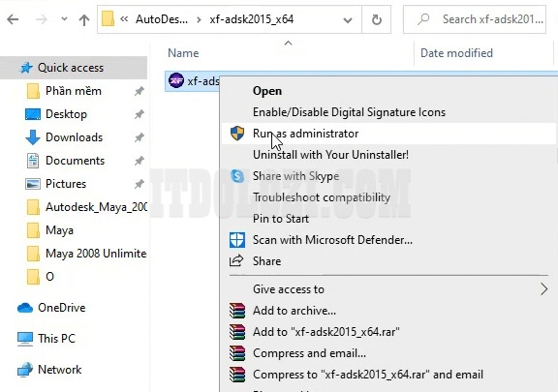Screen dimensions: 558x392
Task: Sort by Date modified column
Action: click(456, 53)
